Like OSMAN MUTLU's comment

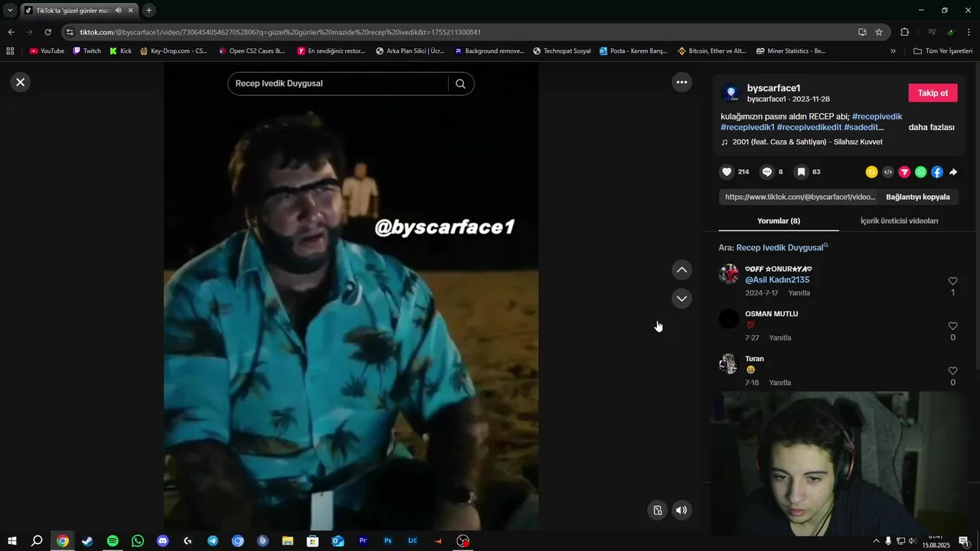(x=952, y=326)
